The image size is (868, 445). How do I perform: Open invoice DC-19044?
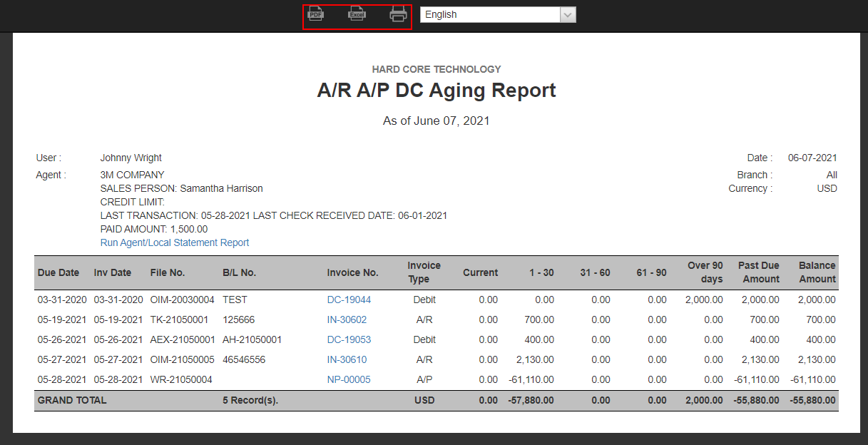[x=349, y=300]
